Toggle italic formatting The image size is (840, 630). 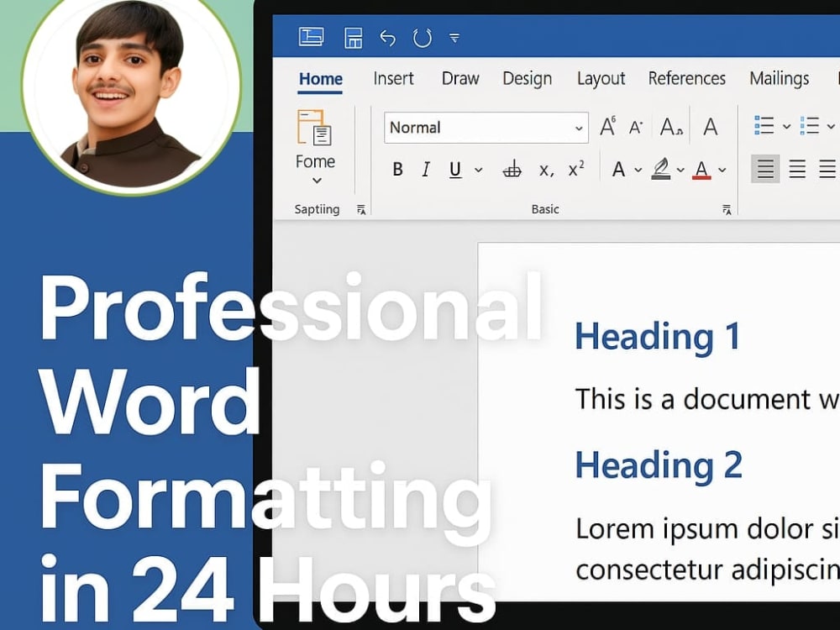426,170
